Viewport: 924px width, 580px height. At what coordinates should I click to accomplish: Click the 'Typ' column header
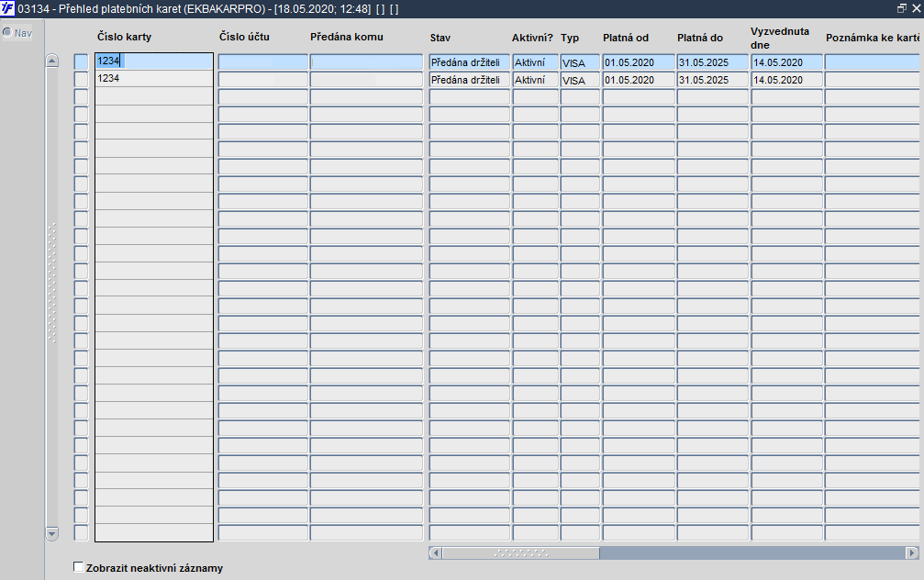(x=570, y=38)
